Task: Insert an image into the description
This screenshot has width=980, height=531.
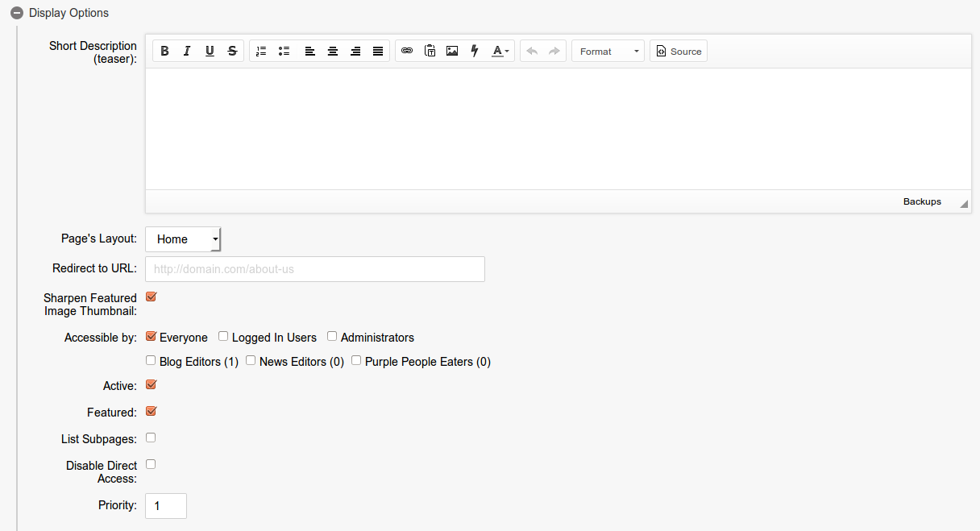Action: coord(452,52)
